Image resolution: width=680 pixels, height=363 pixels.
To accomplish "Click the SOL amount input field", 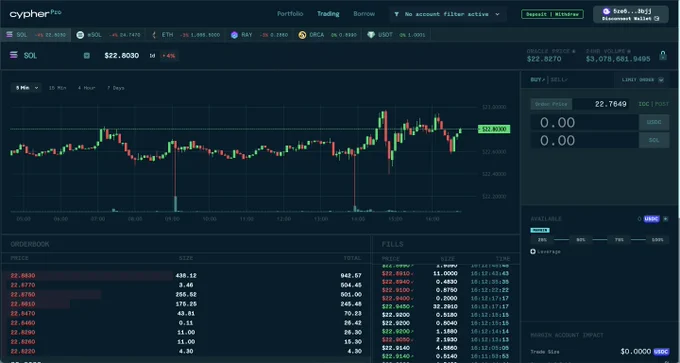I will pos(584,140).
